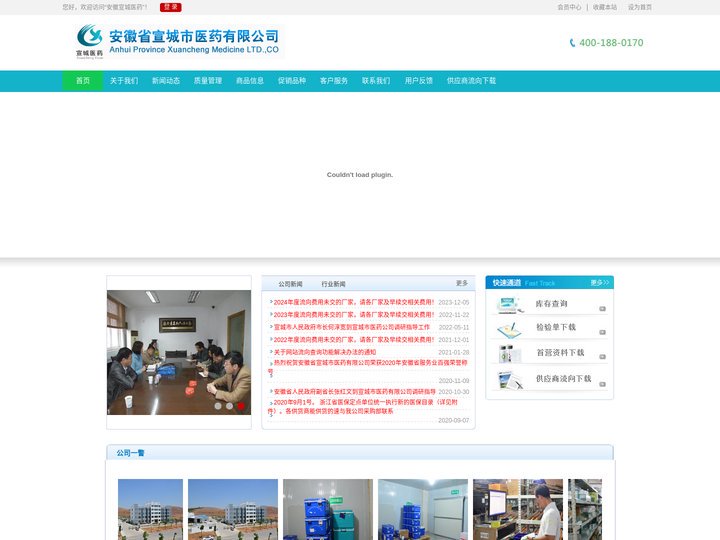
Task: Open the 供应商流向下载 documents icon
Action: (510, 380)
